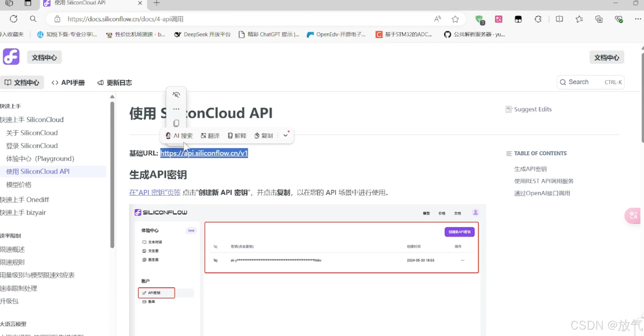This screenshot has width=644, height=336.
Task: Click the read aloud icon in address bar
Action: pyautogui.click(x=437, y=19)
